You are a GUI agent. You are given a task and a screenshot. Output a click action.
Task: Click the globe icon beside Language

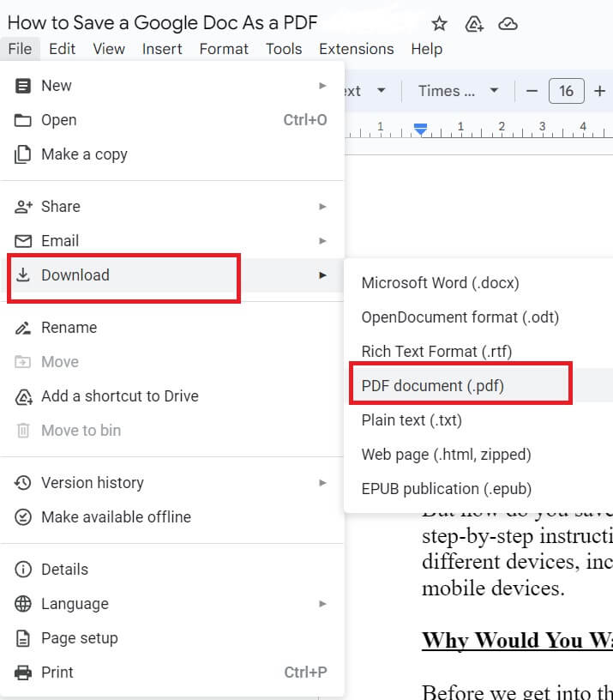coord(24,604)
